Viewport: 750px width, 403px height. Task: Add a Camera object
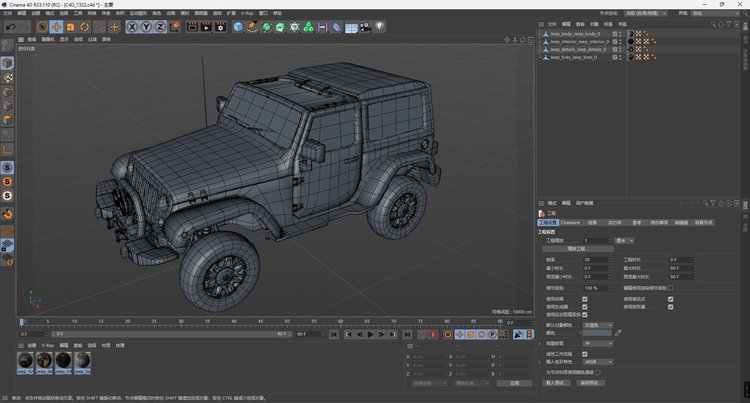click(x=365, y=27)
